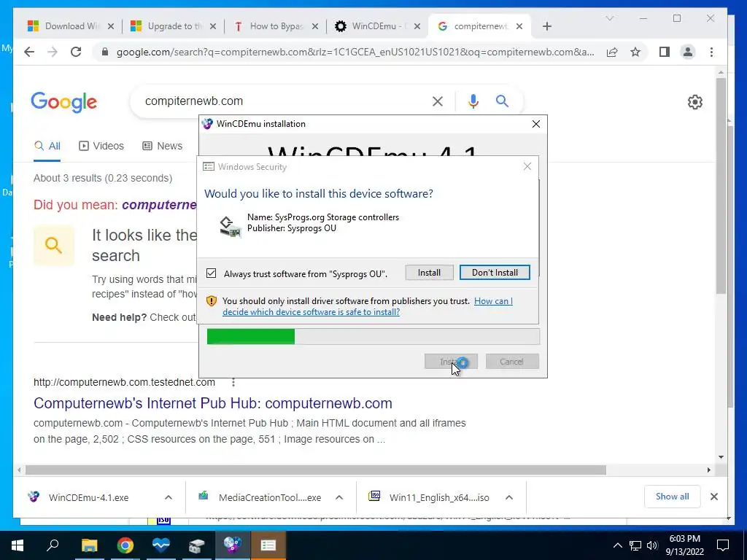Click the taskbar clock and date
This screenshot has height=560, width=747.
tap(684, 545)
